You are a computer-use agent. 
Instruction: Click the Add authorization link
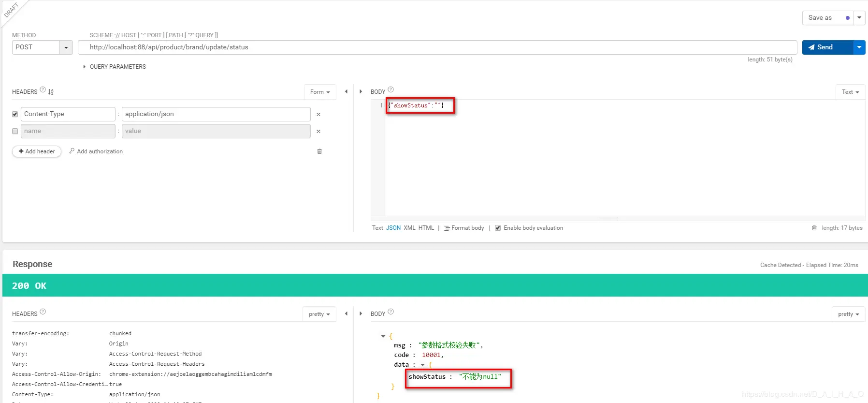(x=96, y=151)
